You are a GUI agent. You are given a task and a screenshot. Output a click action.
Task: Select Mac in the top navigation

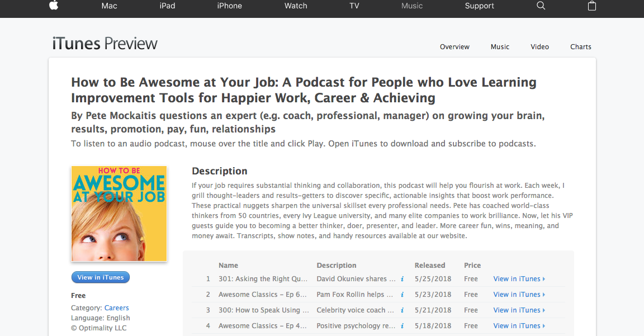[x=110, y=6]
